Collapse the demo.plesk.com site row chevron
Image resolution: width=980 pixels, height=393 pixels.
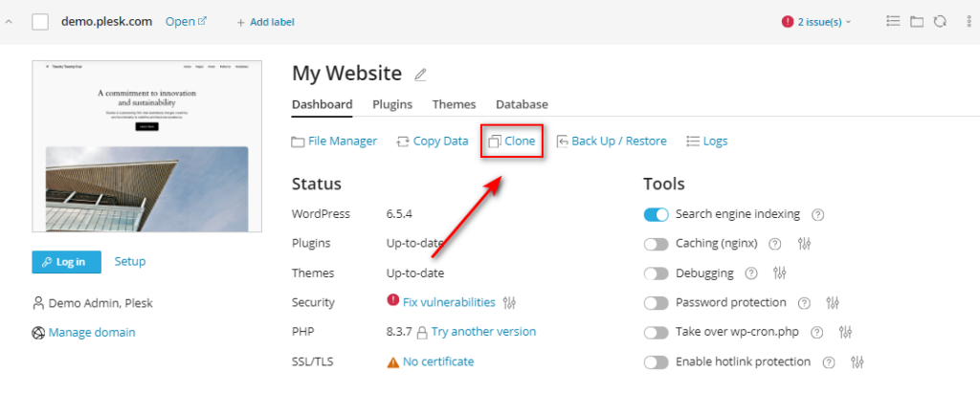[x=9, y=22]
